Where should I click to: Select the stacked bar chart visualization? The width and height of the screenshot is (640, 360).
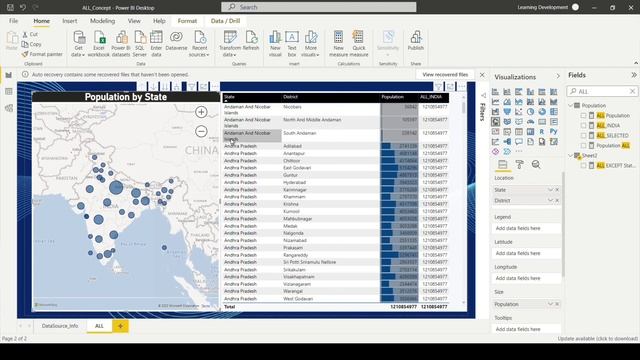(x=495, y=92)
